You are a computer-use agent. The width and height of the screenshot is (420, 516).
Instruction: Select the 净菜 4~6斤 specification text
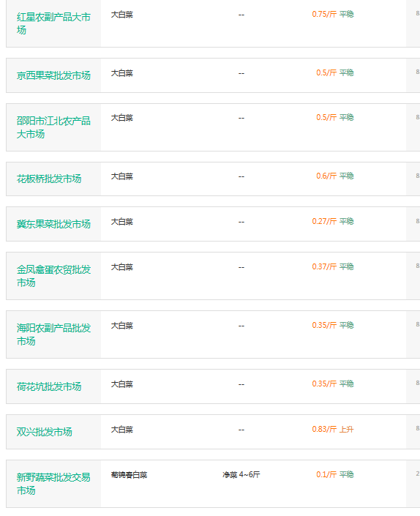click(241, 474)
